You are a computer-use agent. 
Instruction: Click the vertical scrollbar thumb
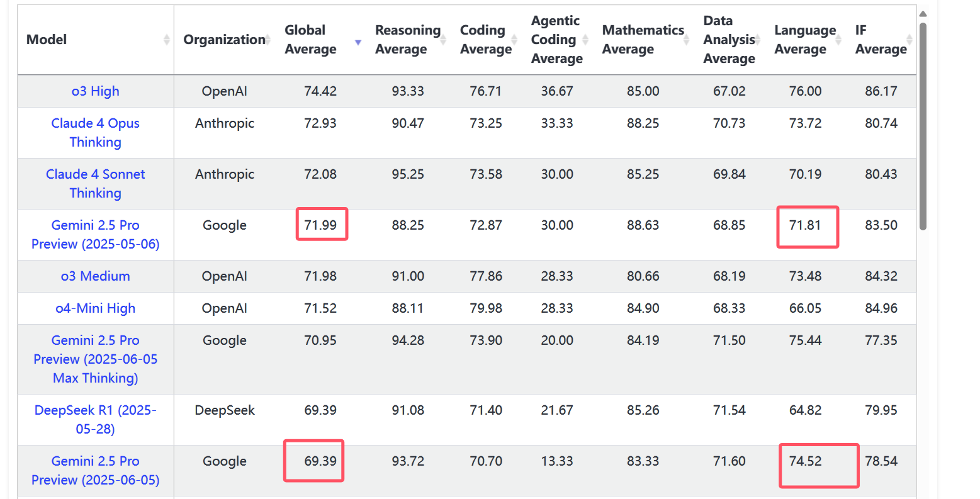point(923,126)
